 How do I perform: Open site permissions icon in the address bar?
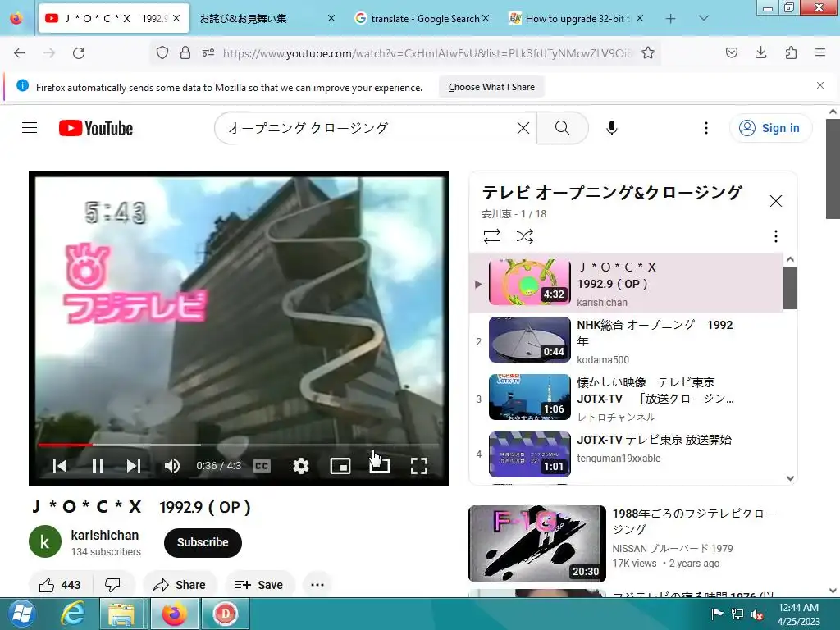tap(208, 53)
